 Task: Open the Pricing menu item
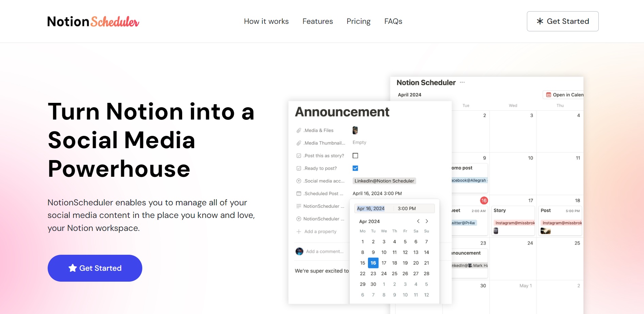[x=358, y=21]
